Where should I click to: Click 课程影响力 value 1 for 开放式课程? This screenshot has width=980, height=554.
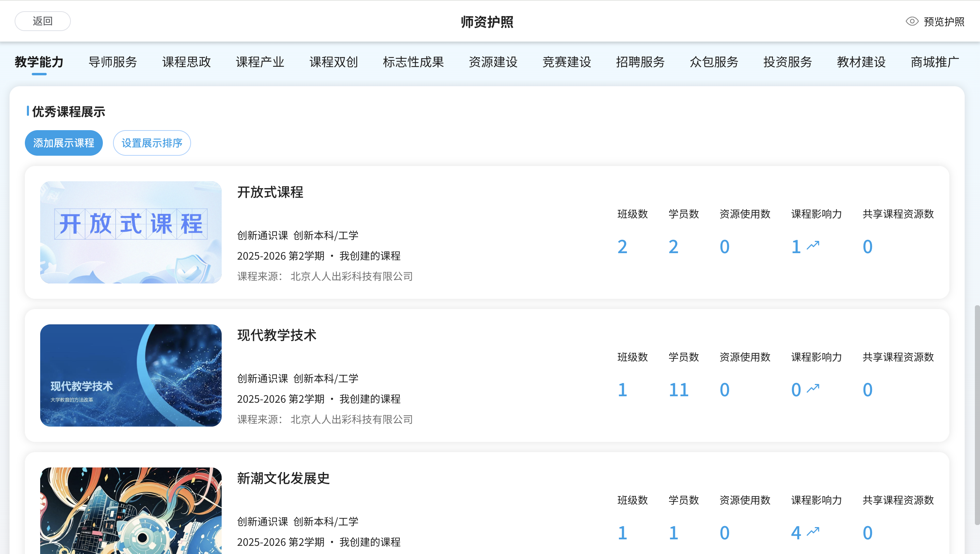coord(796,247)
